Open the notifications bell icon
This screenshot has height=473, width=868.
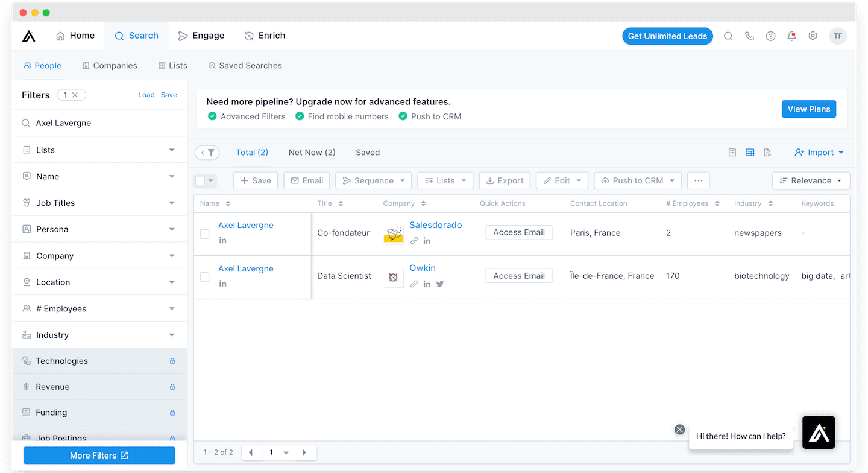791,36
